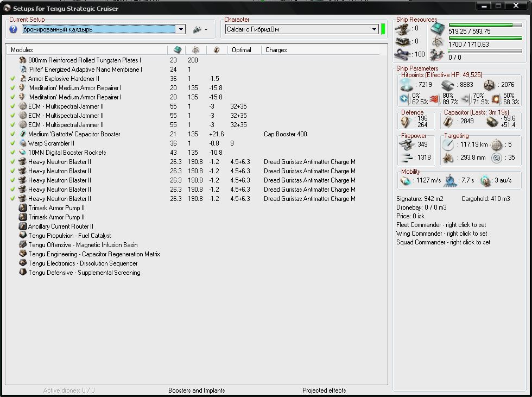Select 800mm Reinforced Rolled Tungsten Plates icon

coord(23,60)
